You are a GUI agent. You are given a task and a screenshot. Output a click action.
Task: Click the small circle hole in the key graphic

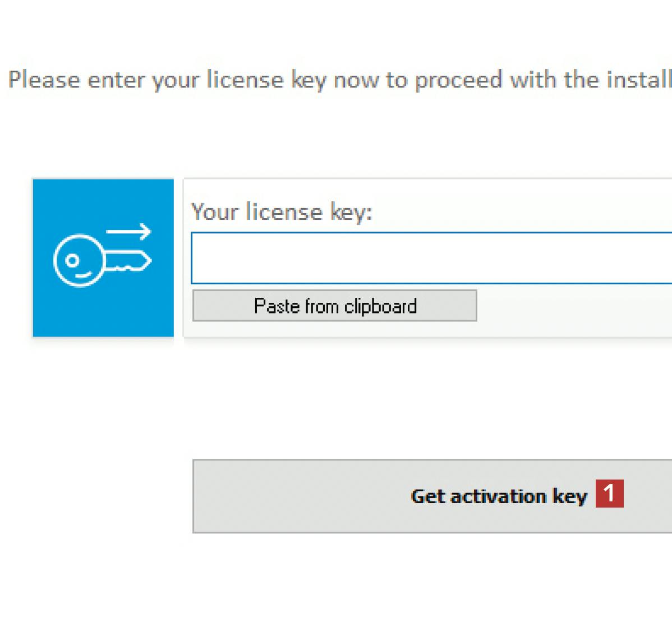(x=72, y=260)
